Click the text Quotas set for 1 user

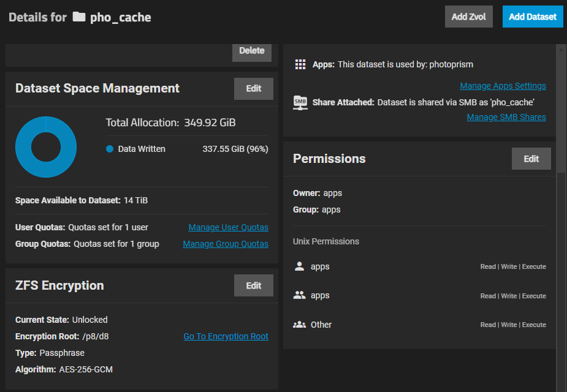tap(108, 227)
